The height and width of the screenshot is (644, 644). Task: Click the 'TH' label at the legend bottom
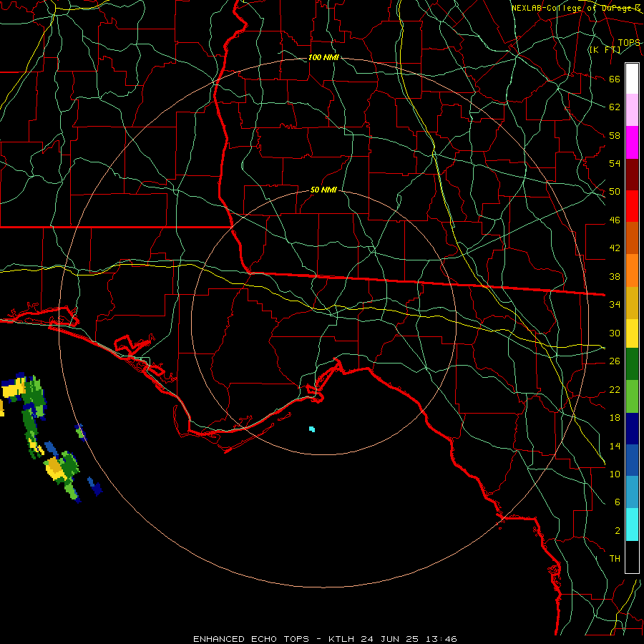(x=615, y=559)
